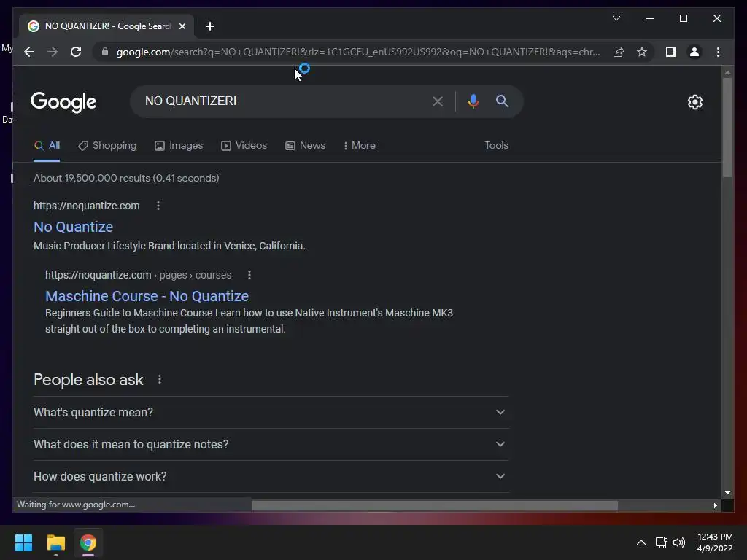Viewport: 747px width, 560px height.
Task: Reload the current page
Action: [76, 52]
